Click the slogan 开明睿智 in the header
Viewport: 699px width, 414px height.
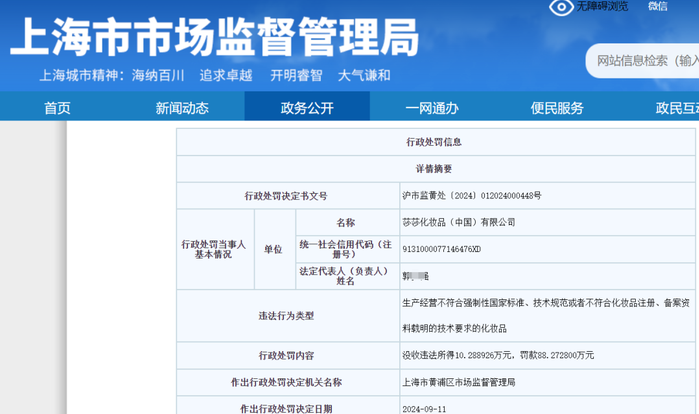pyautogui.click(x=296, y=75)
